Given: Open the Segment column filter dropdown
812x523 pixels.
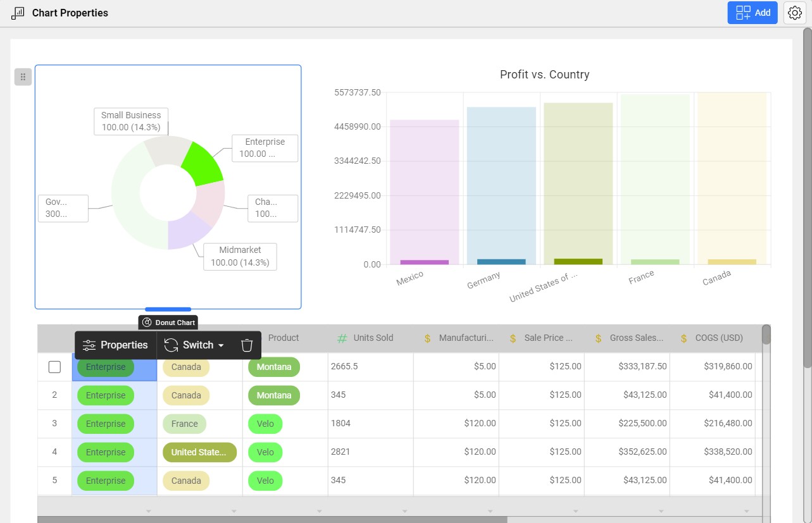Looking at the screenshot, I should coord(149,510).
